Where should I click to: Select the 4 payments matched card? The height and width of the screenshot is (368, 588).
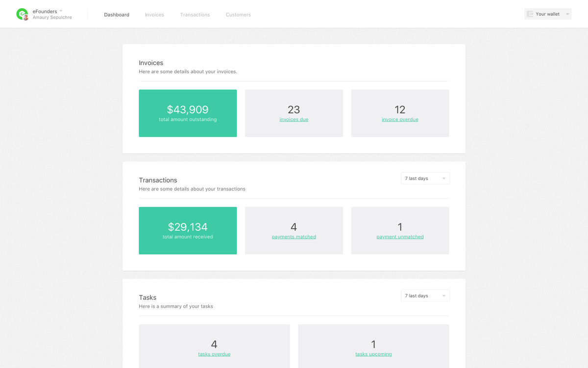[x=294, y=230]
